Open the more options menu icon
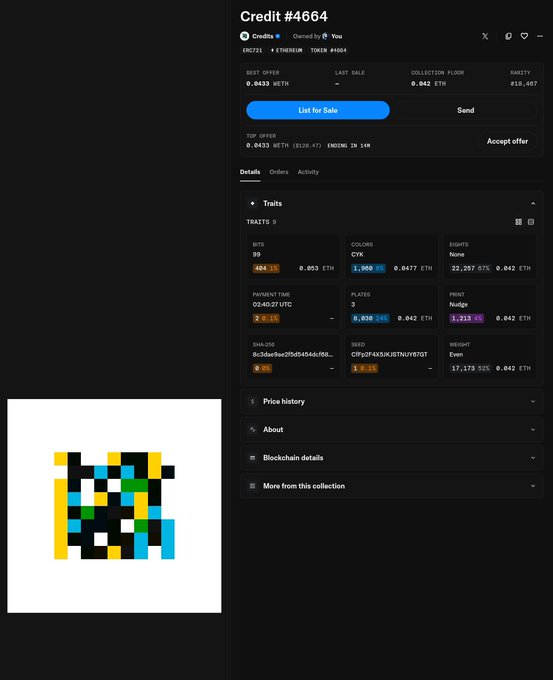This screenshot has width=553, height=680. [540, 36]
